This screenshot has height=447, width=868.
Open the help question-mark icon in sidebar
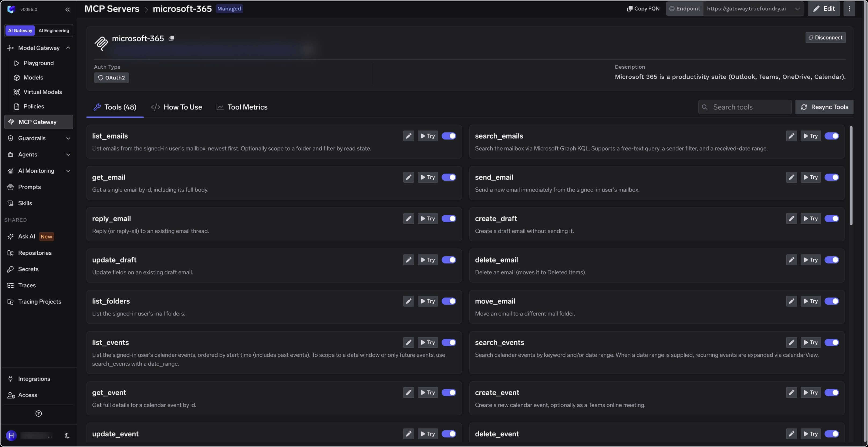39,414
